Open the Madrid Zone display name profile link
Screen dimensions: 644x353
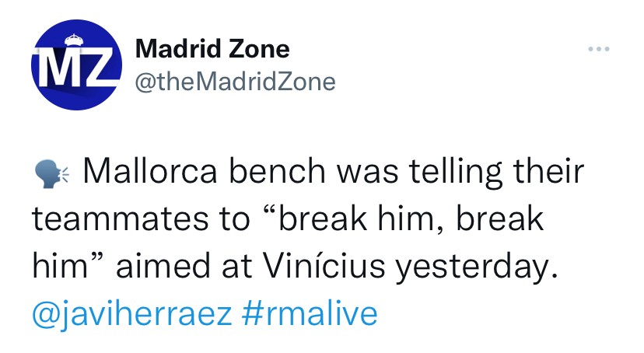(212, 49)
